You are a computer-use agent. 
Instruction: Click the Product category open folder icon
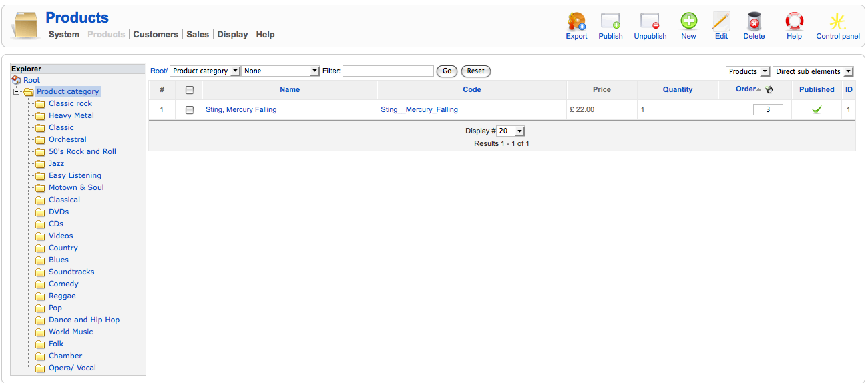tap(28, 92)
